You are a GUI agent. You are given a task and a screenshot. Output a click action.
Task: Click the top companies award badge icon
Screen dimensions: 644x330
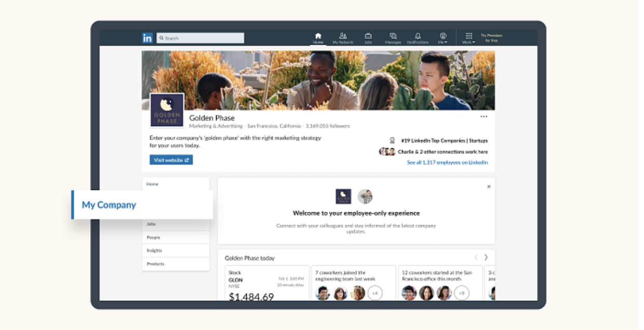tap(393, 141)
